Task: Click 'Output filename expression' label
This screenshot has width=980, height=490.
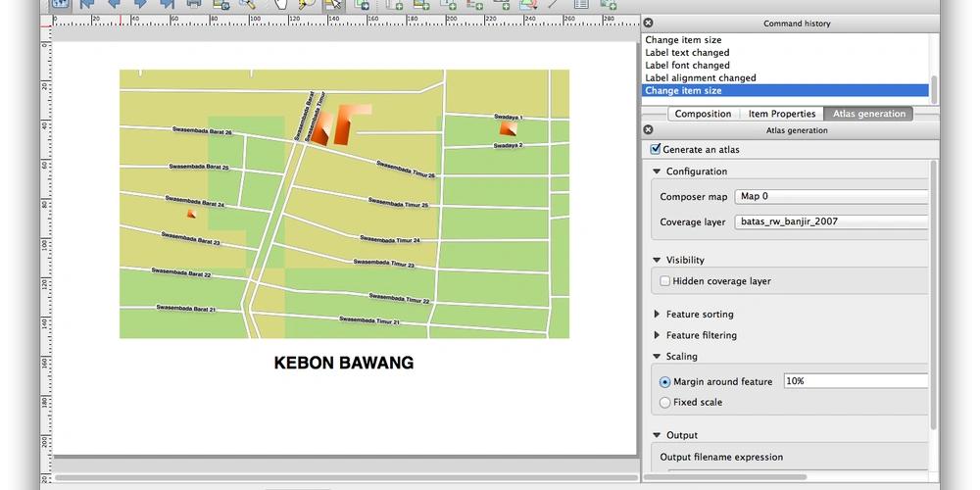Action: pyautogui.click(x=721, y=458)
